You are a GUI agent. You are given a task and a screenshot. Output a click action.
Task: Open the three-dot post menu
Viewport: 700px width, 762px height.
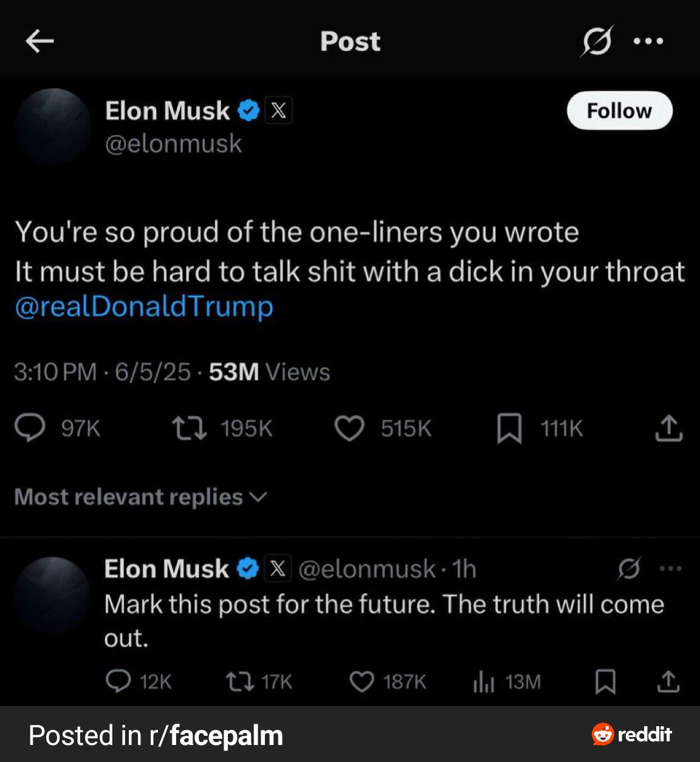pyautogui.click(x=648, y=41)
